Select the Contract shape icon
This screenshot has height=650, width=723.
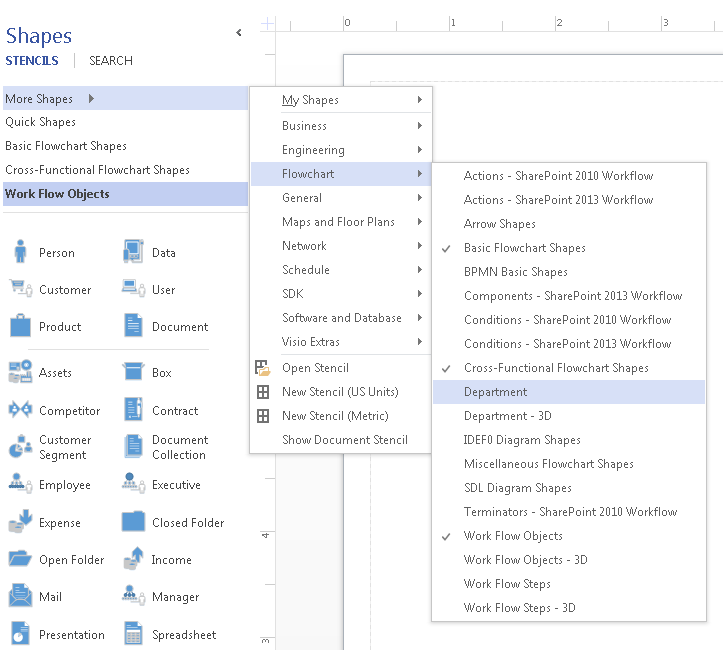[134, 410]
